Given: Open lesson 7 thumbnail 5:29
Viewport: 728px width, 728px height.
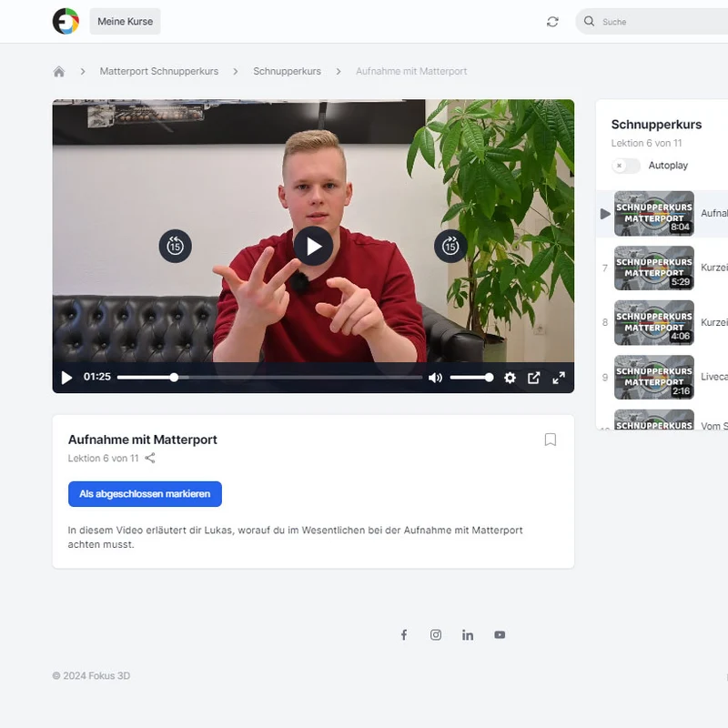Looking at the screenshot, I should [x=654, y=268].
